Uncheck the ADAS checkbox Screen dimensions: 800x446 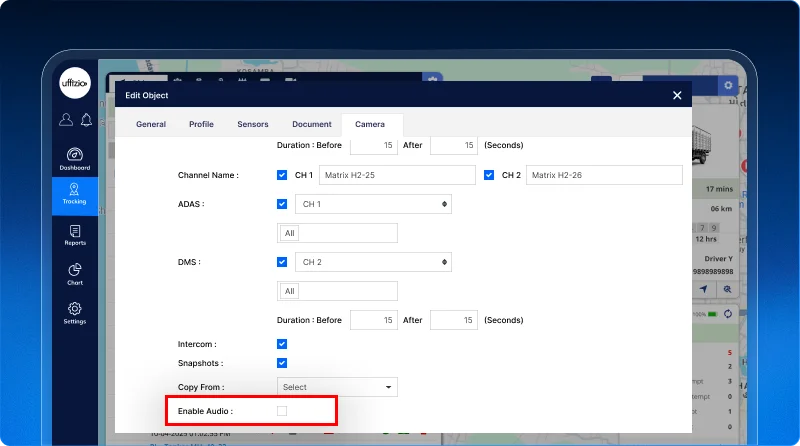(282, 204)
